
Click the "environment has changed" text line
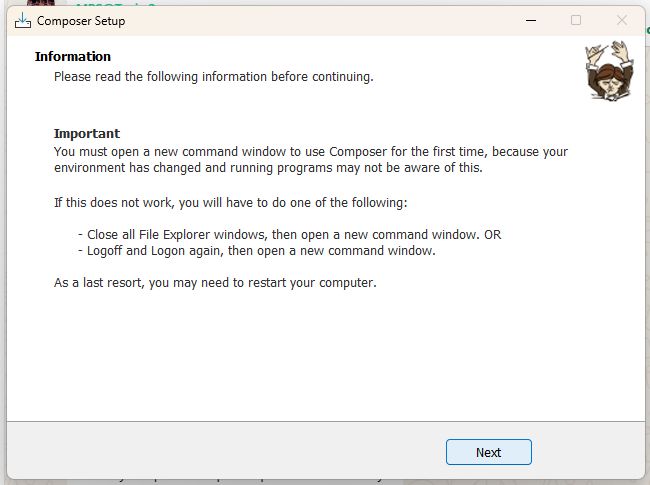tap(268, 168)
